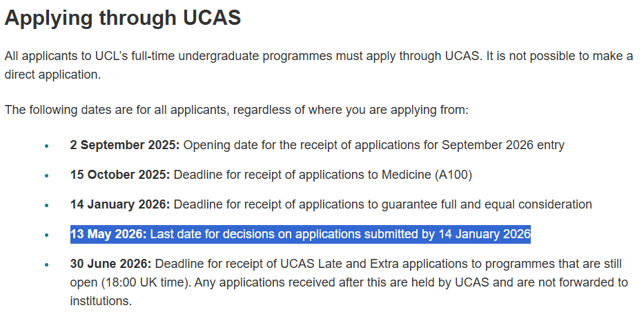Click the bullet dot beside 14 January 2026
Viewport: 644px width, 319px height.
[46, 205]
